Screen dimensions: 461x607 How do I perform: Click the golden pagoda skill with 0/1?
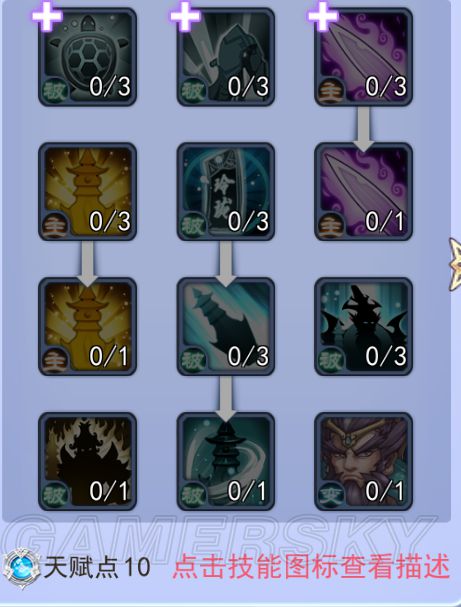[87, 326]
